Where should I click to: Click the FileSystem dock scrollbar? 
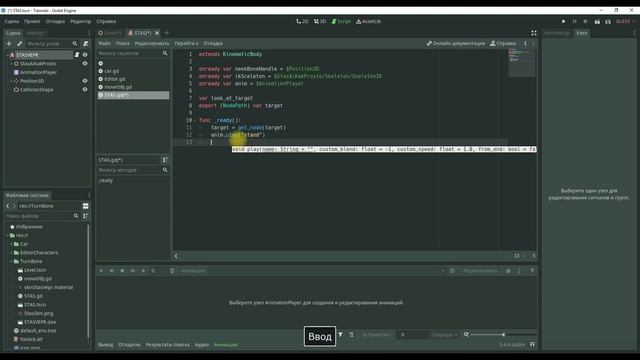[88, 282]
